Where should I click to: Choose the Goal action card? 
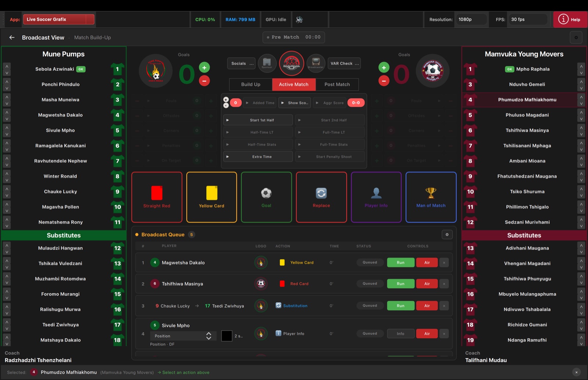(x=266, y=197)
